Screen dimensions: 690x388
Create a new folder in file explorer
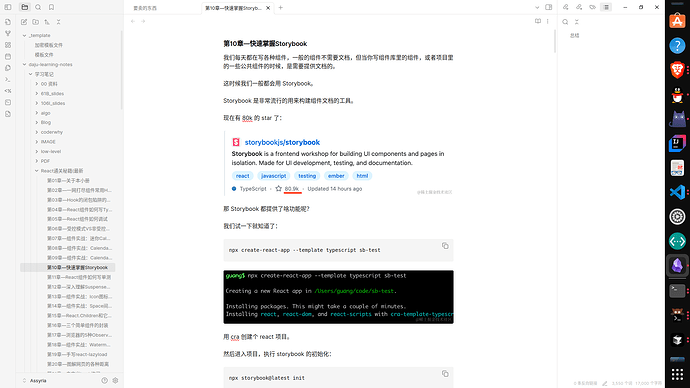(x=35, y=22)
